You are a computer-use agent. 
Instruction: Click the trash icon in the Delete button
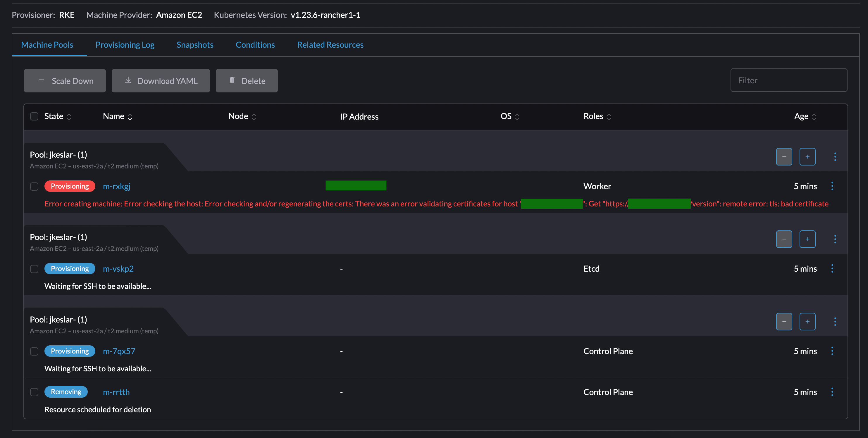pyautogui.click(x=232, y=80)
